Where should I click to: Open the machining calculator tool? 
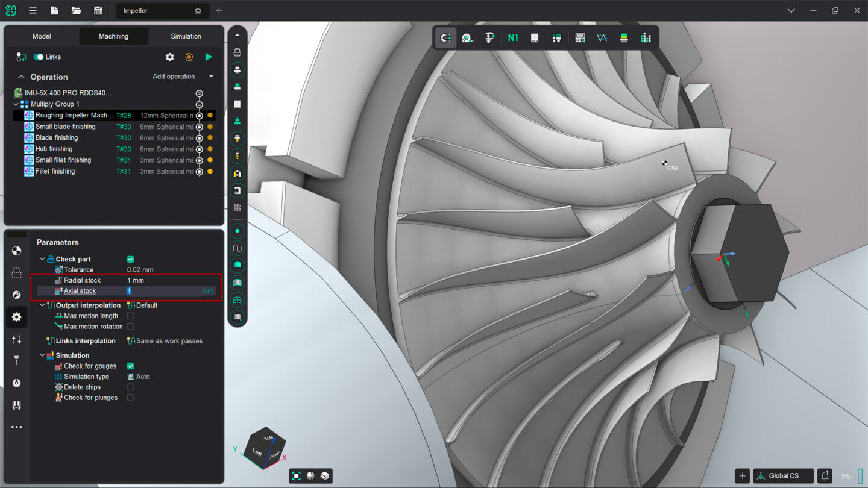coord(580,37)
